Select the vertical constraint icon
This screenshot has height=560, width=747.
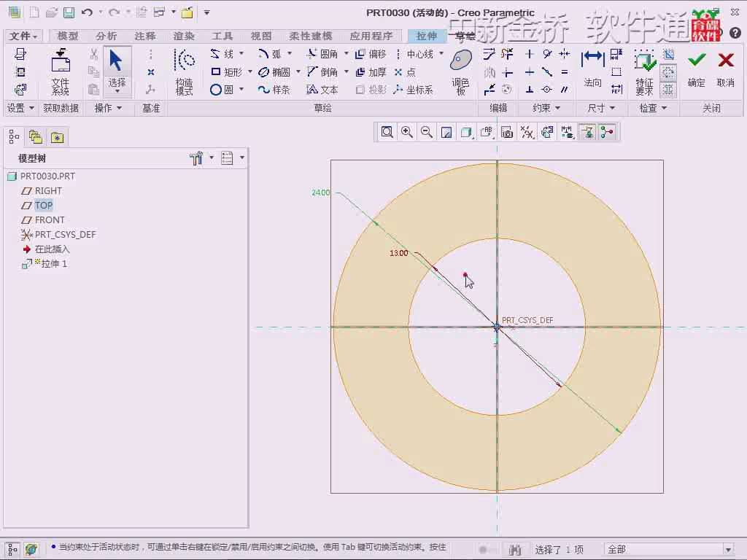(x=530, y=54)
